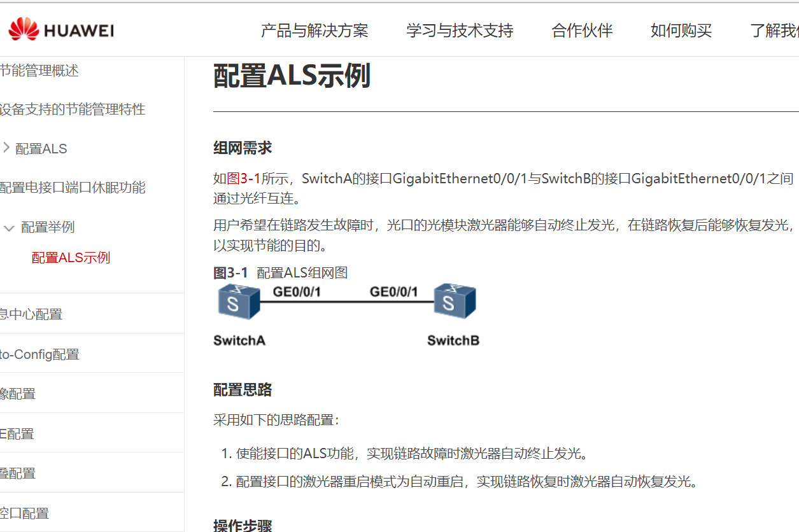
Task: Open the 堆叠配置 sidebar section
Action: (x=18, y=473)
